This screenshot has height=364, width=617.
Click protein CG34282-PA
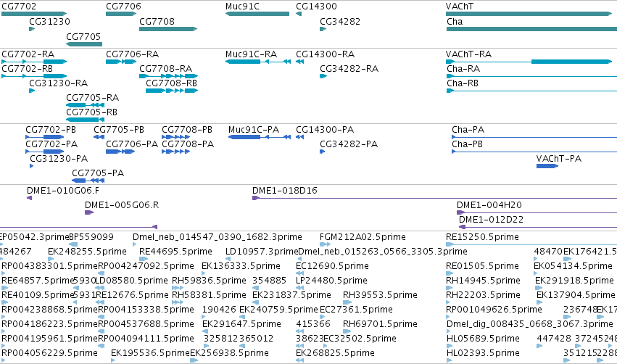(322, 152)
